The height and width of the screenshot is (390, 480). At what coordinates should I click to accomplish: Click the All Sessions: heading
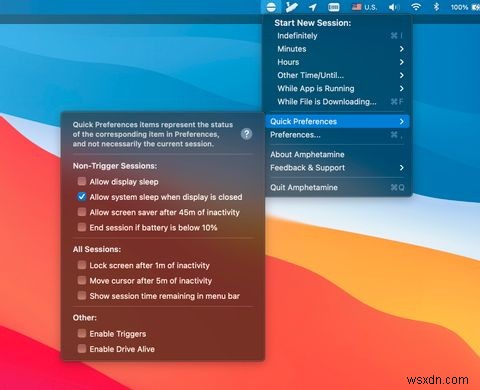pyautogui.click(x=97, y=249)
